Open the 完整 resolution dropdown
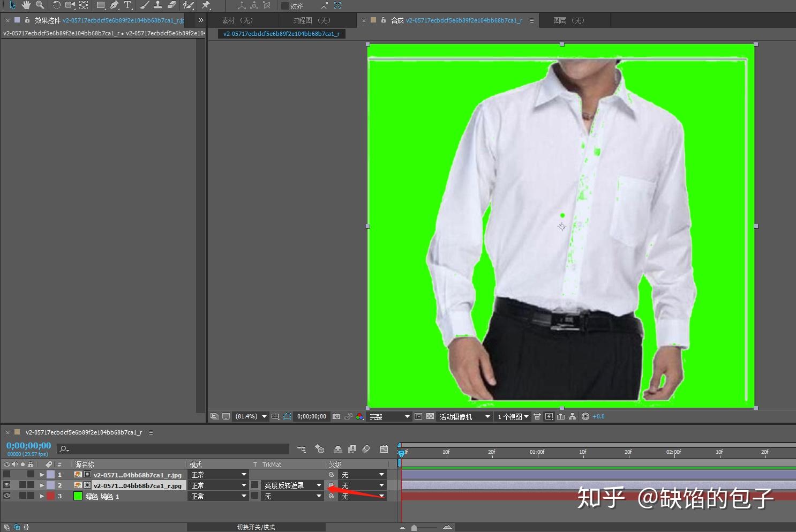Image resolution: width=796 pixels, height=532 pixels. tap(389, 416)
